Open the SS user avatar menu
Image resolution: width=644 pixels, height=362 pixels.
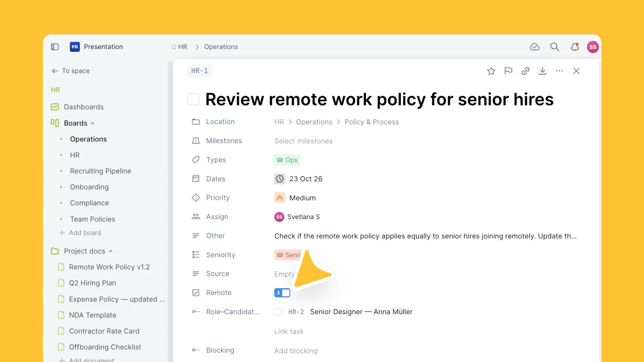[x=593, y=47]
